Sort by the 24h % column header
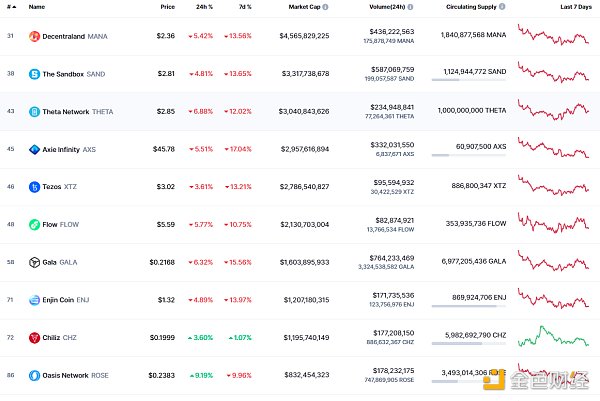600x401 pixels. pyautogui.click(x=205, y=7)
